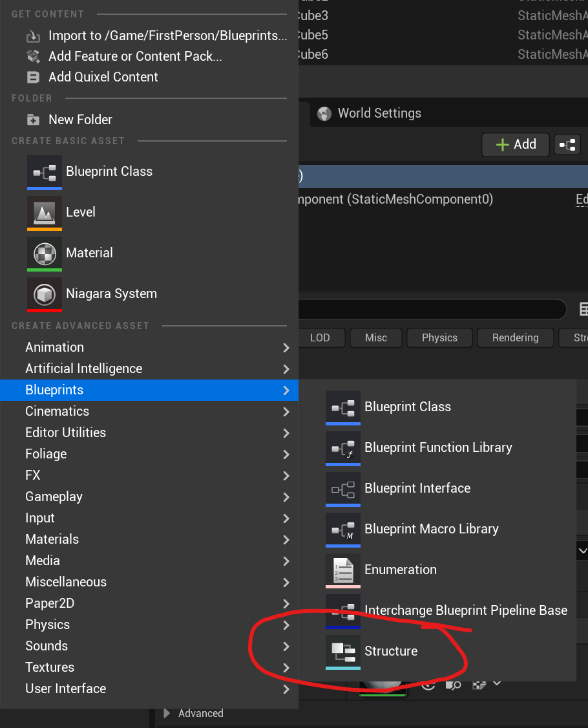Open the Paper2D category

pos(149,604)
